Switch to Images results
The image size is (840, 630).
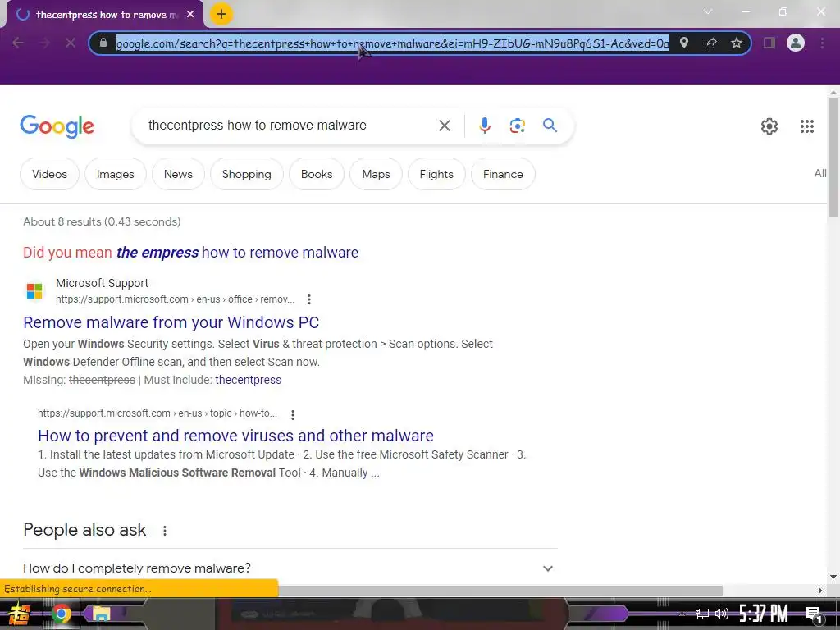115,174
